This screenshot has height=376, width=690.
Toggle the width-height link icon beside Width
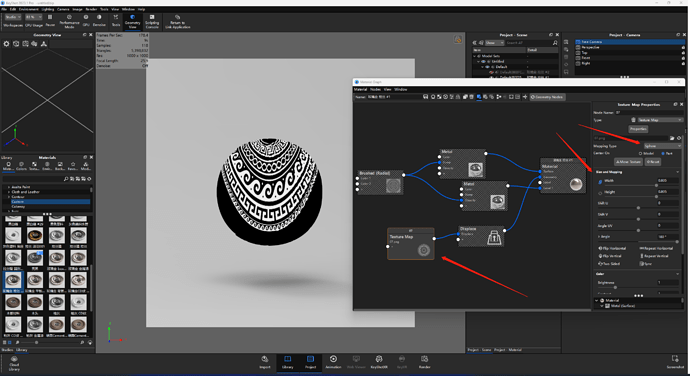pos(600,181)
